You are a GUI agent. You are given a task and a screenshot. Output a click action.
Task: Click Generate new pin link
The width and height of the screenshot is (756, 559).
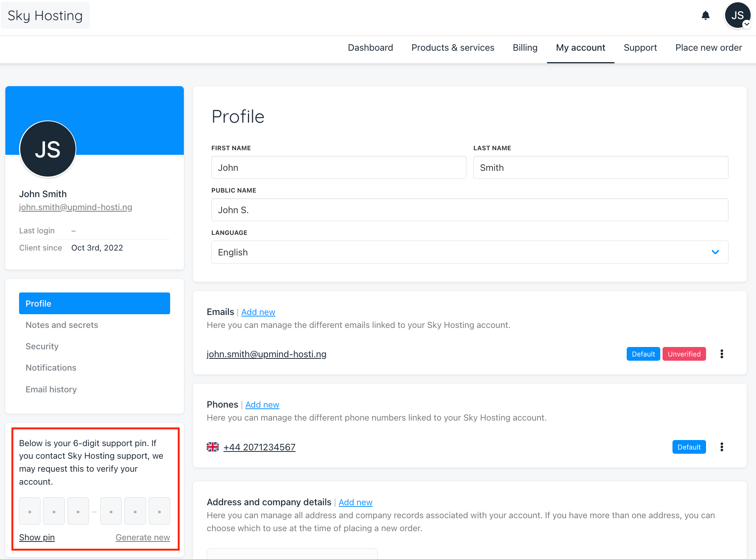(143, 537)
